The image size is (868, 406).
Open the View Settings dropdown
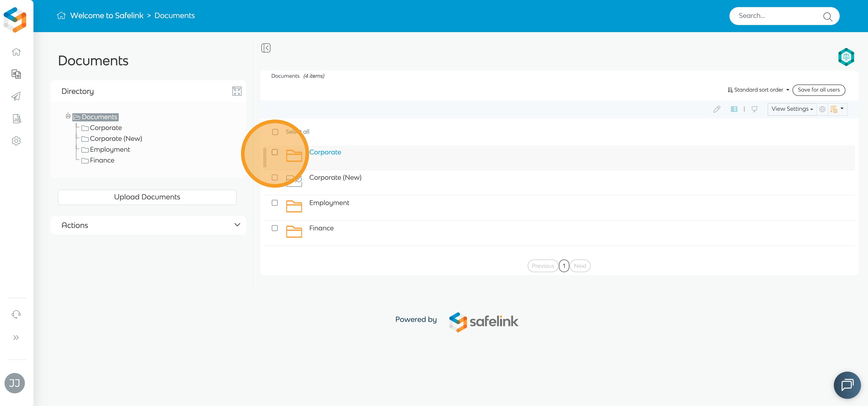[792, 109]
